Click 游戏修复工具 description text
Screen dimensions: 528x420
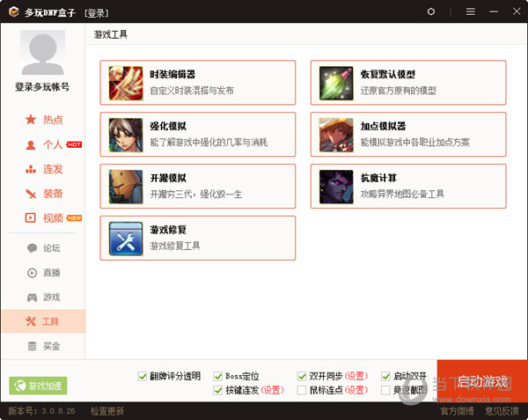175,247
